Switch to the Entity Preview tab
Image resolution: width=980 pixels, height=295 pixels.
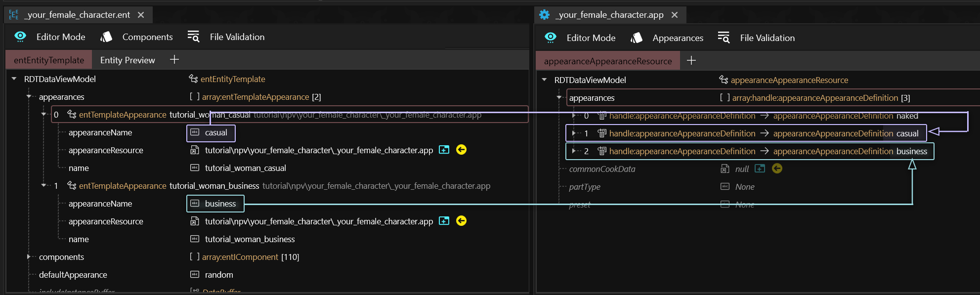(128, 60)
